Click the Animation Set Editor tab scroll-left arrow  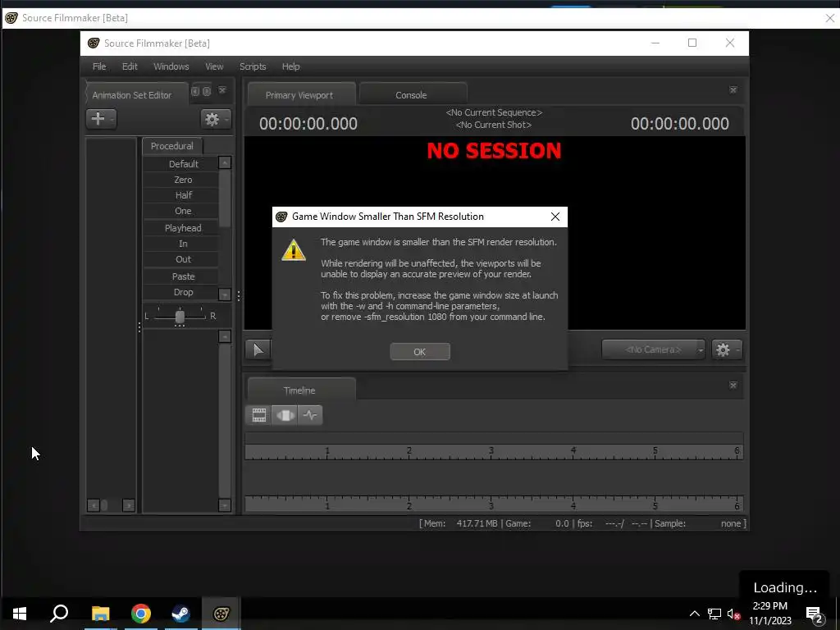(195, 91)
